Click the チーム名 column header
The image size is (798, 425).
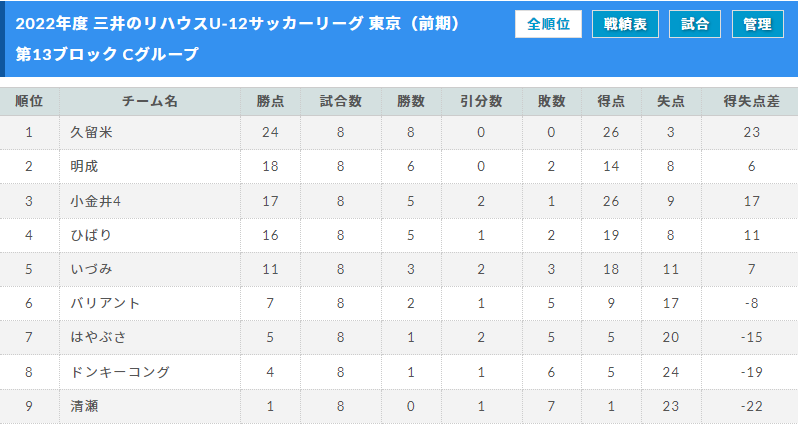tap(150, 101)
